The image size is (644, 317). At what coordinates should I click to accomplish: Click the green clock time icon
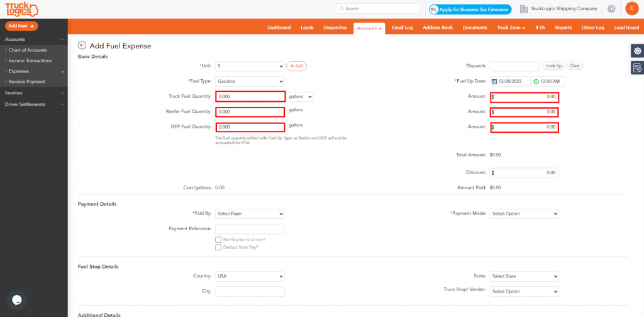click(536, 81)
